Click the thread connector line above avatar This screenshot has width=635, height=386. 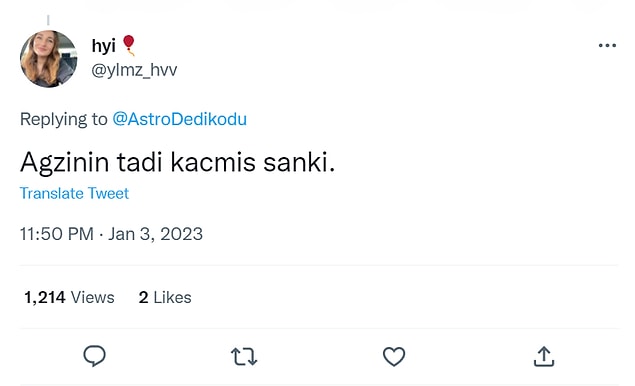tap(48, 20)
